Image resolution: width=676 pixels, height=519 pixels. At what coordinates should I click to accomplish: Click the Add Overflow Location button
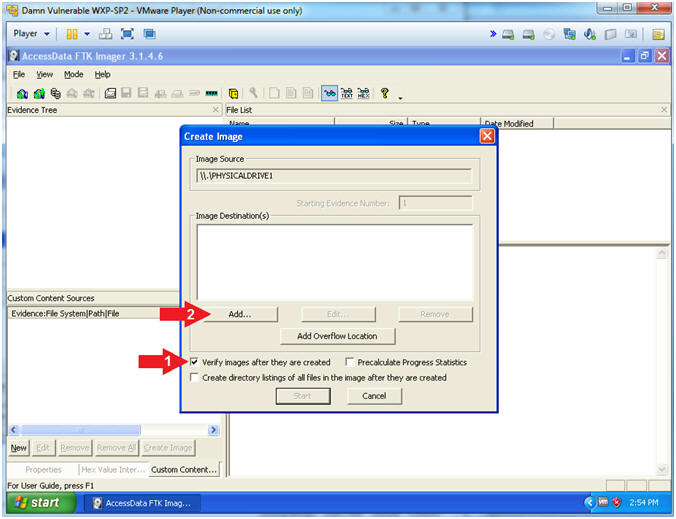pos(337,336)
